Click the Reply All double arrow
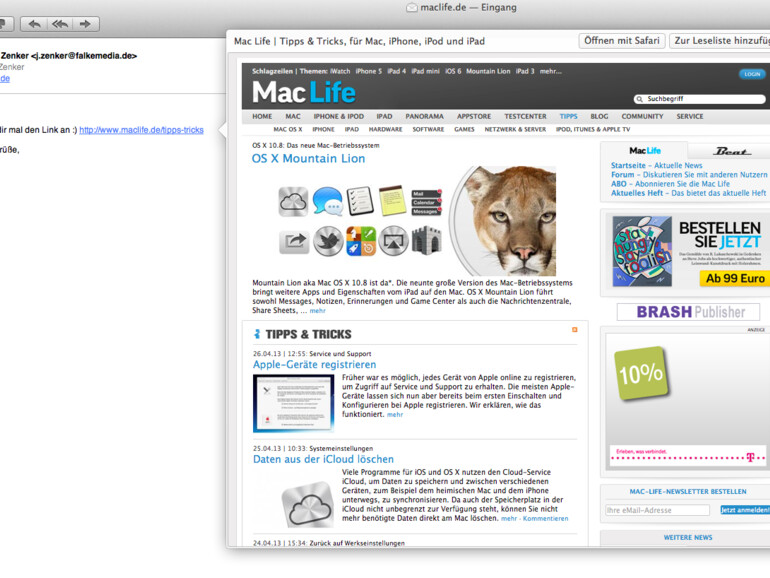The width and height of the screenshot is (770, 578). coord(60,24)
